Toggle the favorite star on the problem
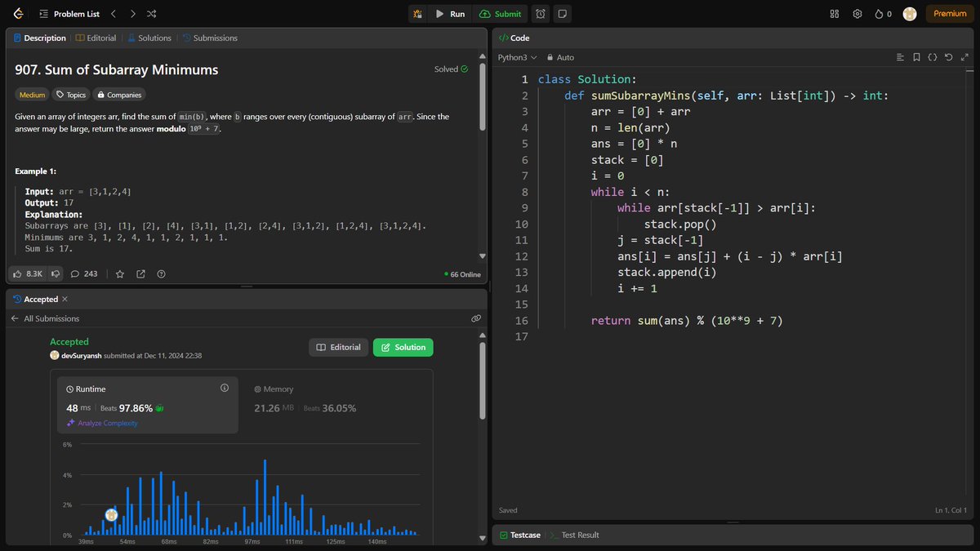980x551 pixels. (x=119, y=273)
